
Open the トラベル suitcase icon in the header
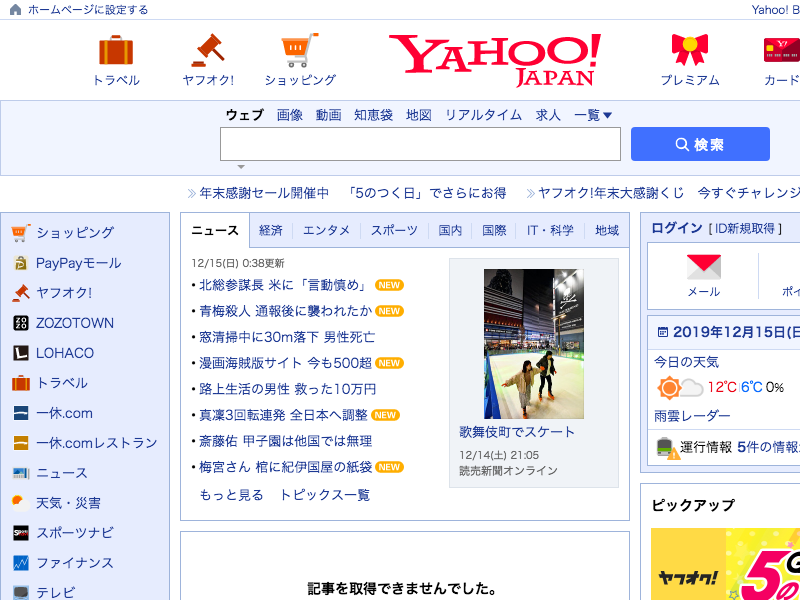click(116, 50)
